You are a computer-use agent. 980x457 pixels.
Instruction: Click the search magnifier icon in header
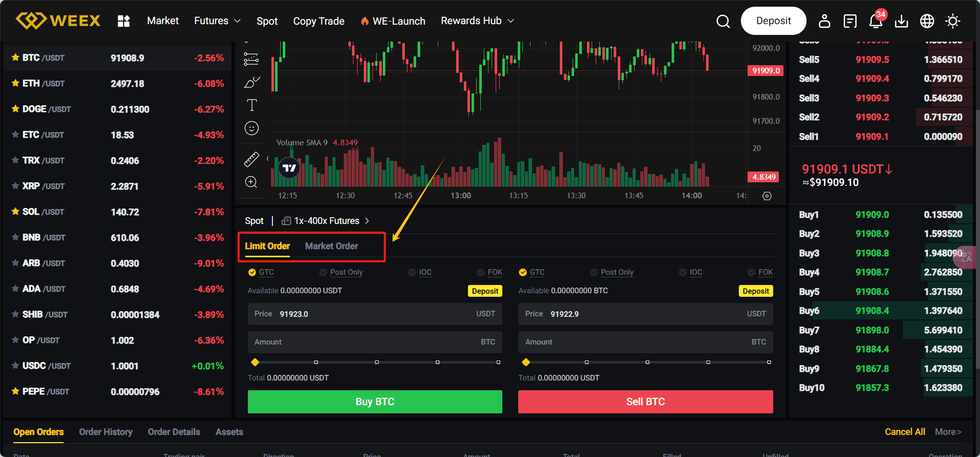[x=723, y=21]
